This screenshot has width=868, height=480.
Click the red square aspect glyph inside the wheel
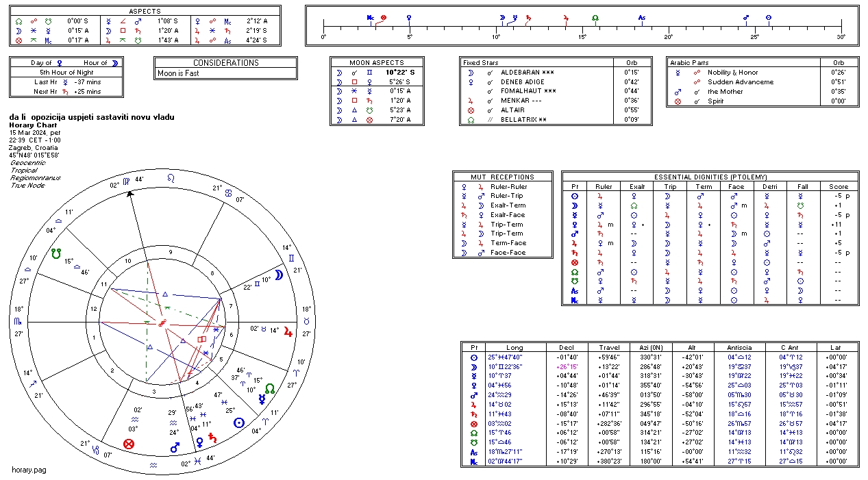[202, 339]
